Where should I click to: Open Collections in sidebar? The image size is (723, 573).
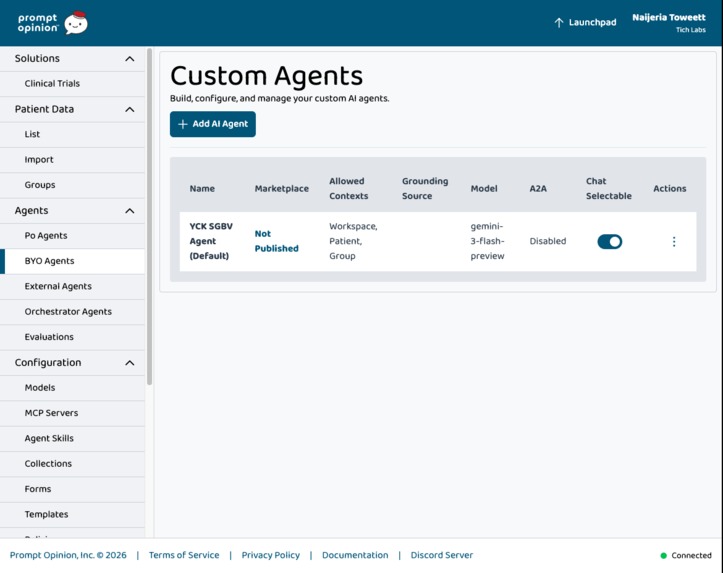(x=72, y=464)
